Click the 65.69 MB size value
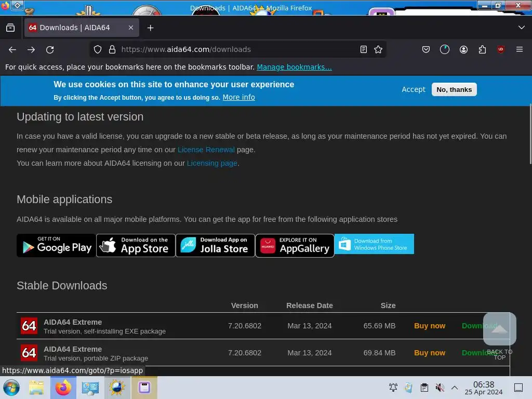Screen dimensions: 532x399 pos(379,326)
